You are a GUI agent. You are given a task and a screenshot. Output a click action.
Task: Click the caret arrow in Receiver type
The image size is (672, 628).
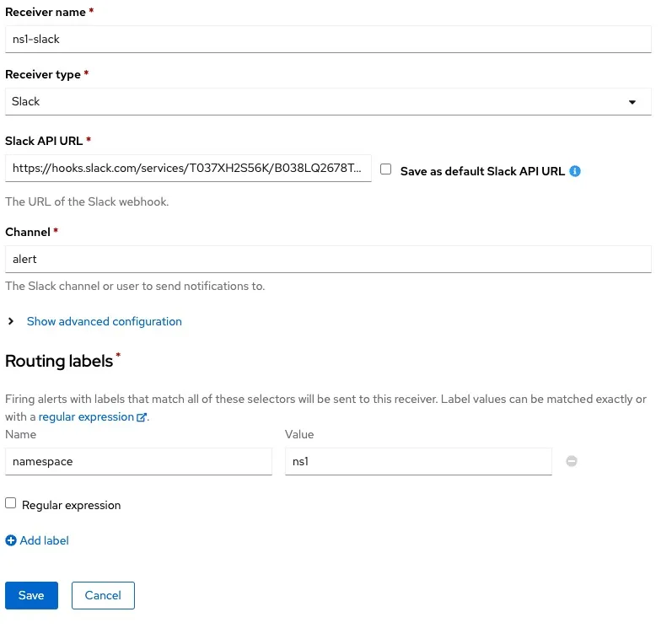(x=632, y=102)
